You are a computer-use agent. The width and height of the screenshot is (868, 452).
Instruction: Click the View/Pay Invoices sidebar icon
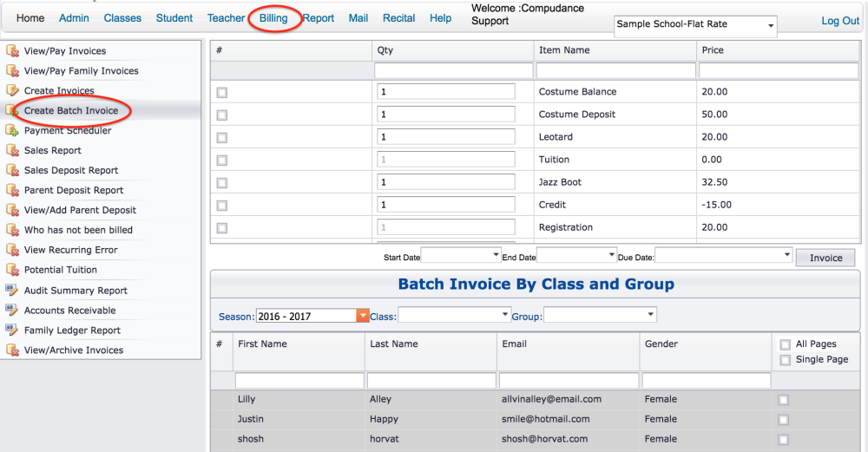(x=12, y=51)
